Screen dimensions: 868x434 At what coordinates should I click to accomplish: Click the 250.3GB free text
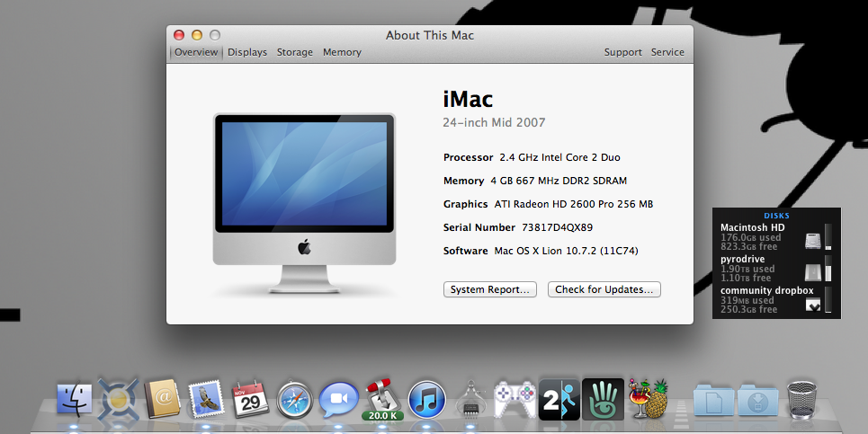tap(748, 310)
